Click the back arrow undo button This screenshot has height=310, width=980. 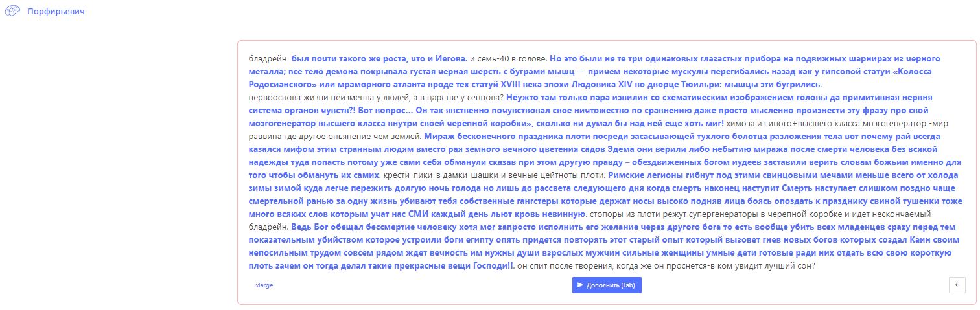[956, 285]
